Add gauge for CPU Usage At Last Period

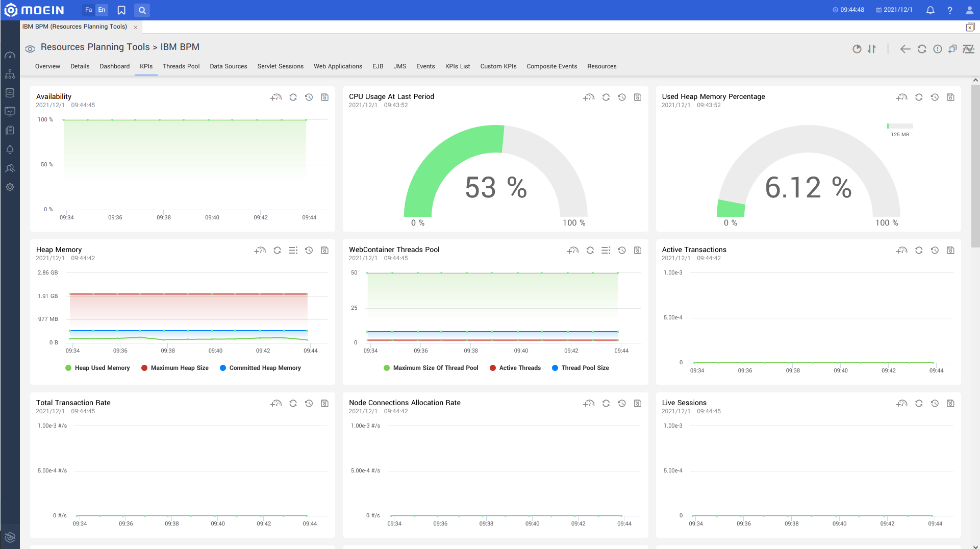tap(589, 97)
